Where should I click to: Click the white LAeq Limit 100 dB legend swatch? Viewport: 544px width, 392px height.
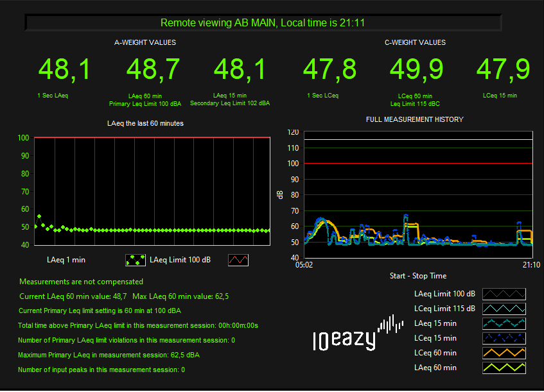(504, 294)
